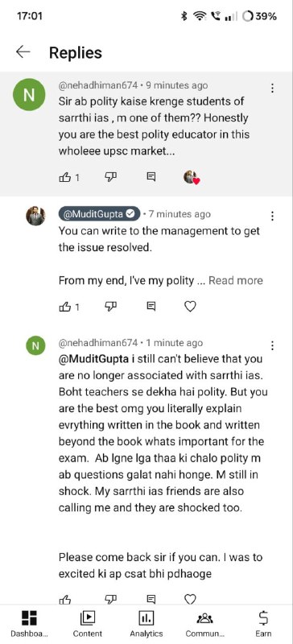Dislike the first nehadhiman674 comment
293x644 pixels.
tap(110, 177)
